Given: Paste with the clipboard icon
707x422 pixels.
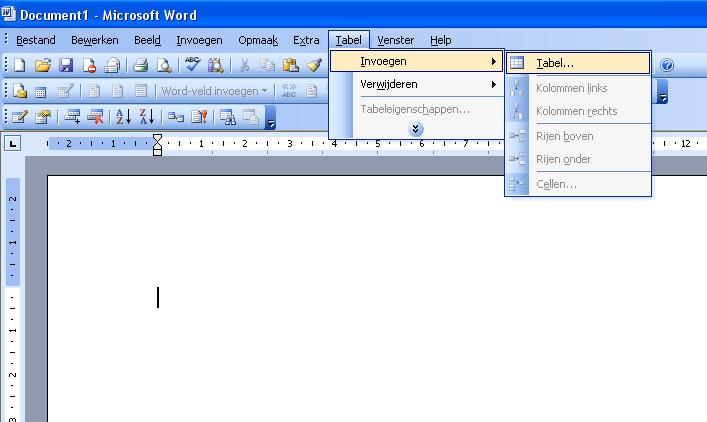Looking at the screenshot, I should pyautogui.click(x=291, y=65).
